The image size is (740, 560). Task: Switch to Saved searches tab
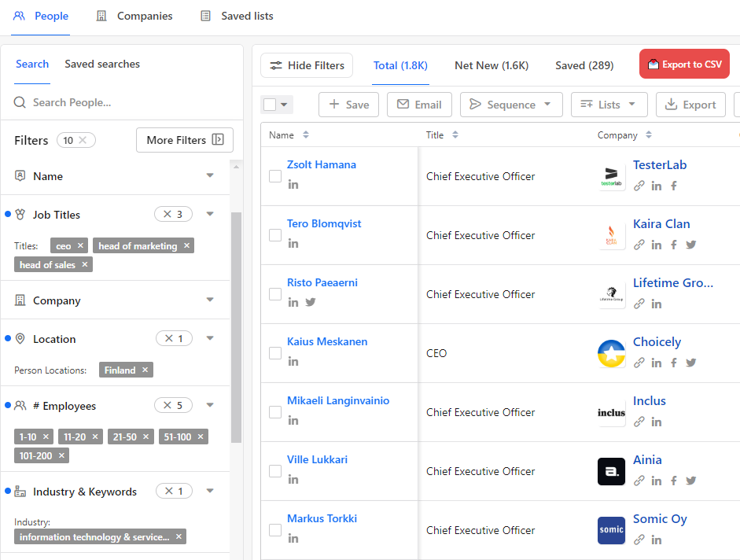tap(102, 64)
